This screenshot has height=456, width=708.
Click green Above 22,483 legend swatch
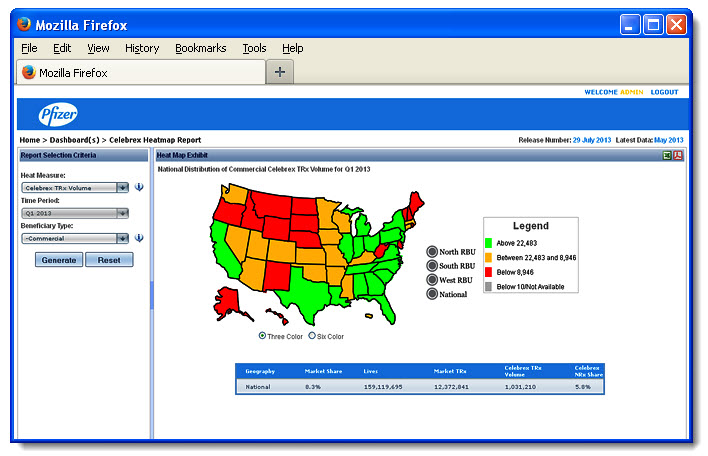488,243
